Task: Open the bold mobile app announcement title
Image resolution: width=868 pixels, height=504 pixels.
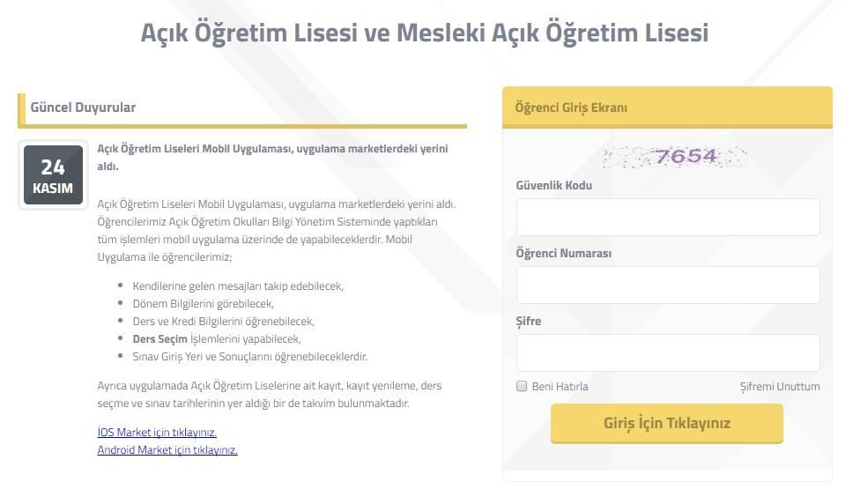Action: click(x=272, y=157)
